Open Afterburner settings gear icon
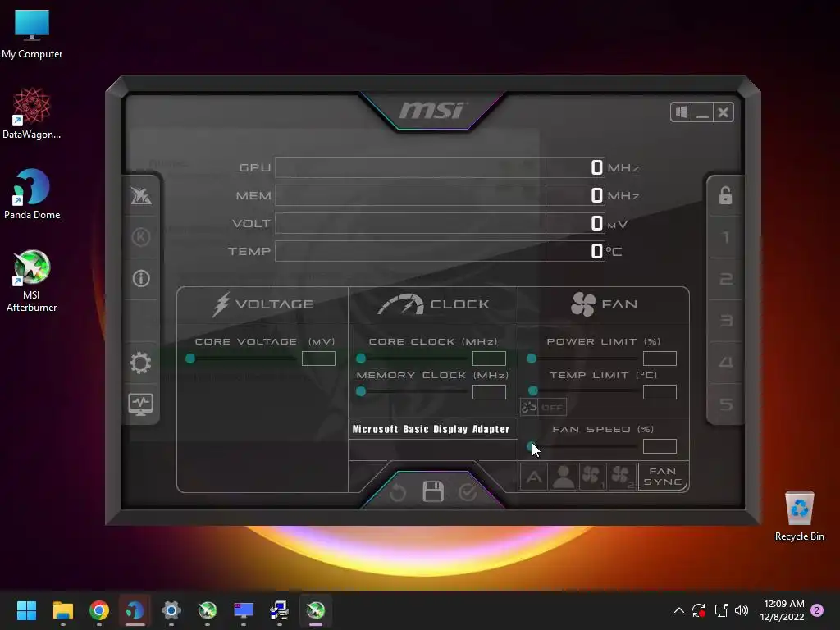This screenshot has width=840, height=630. pyautogui.click(x=140, y=363)
